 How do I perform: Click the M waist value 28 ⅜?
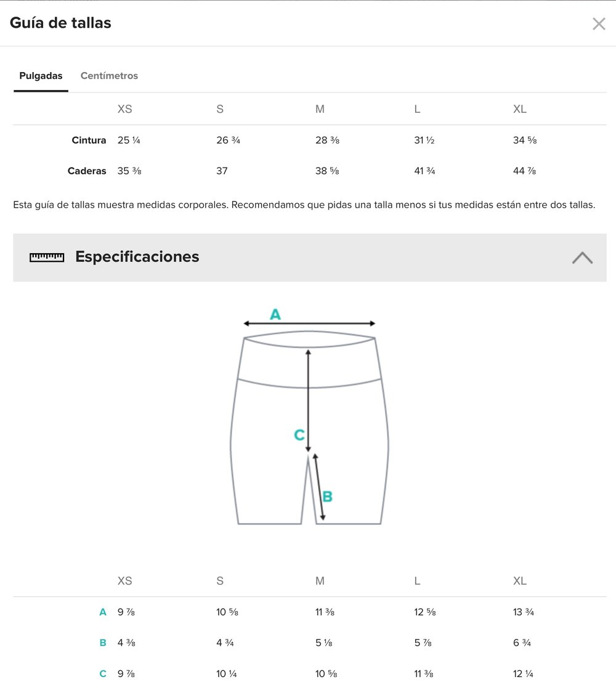point(327,140)
